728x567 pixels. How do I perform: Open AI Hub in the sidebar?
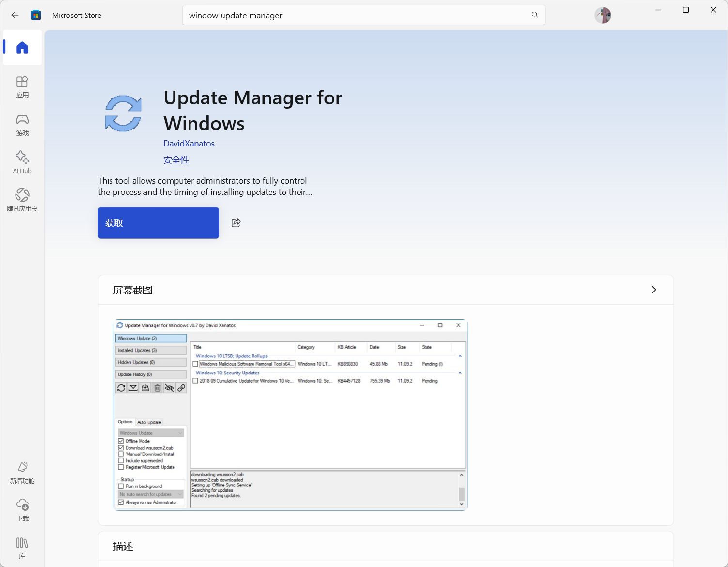[22, 163]
